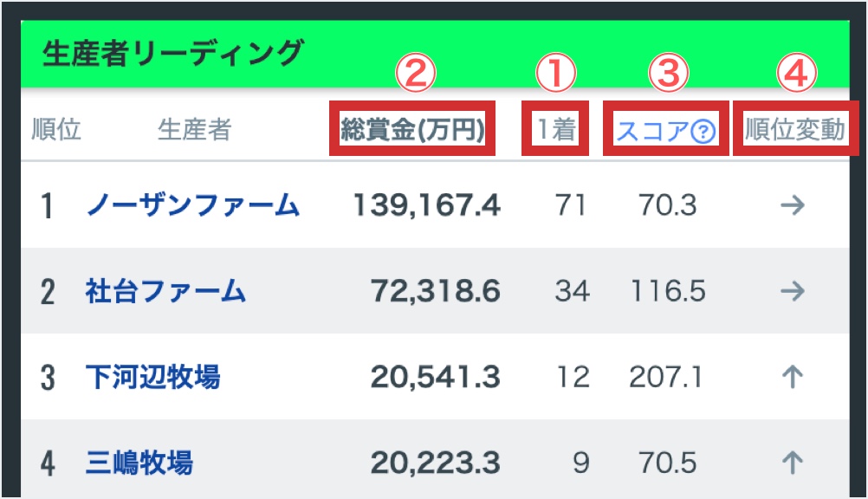
Task: Click the up arrow for 三嶋牧場
Action: click(x=792, y=463)
